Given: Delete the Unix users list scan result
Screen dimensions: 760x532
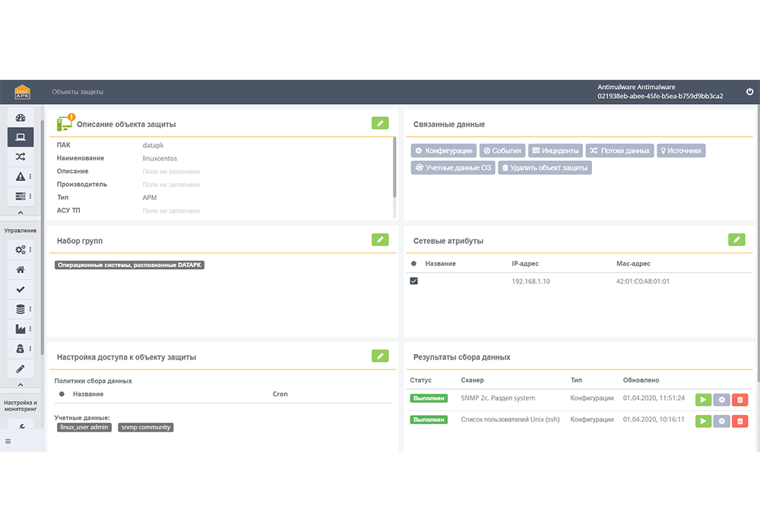Looking at the screenshot, I should [x=740, y=420].
